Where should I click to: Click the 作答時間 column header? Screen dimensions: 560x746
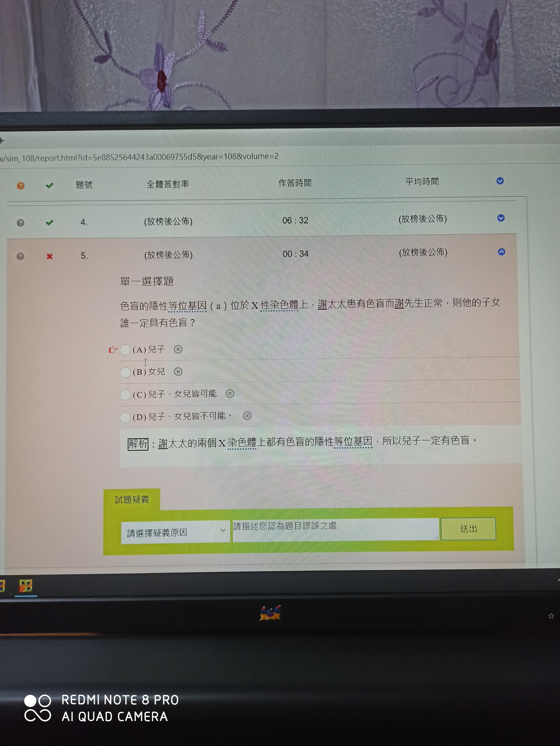(x=295, y=183)
